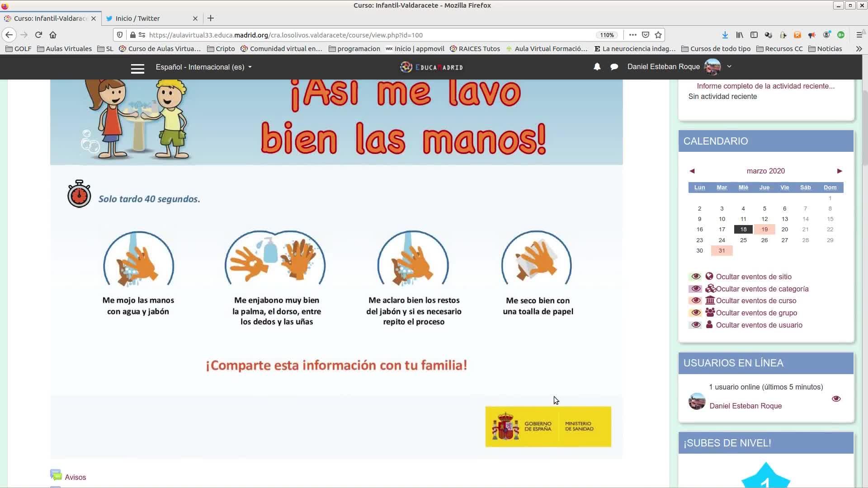The image size is (868, 488).
Task: Open the Firefox downloads arrow
Action: 725,35
